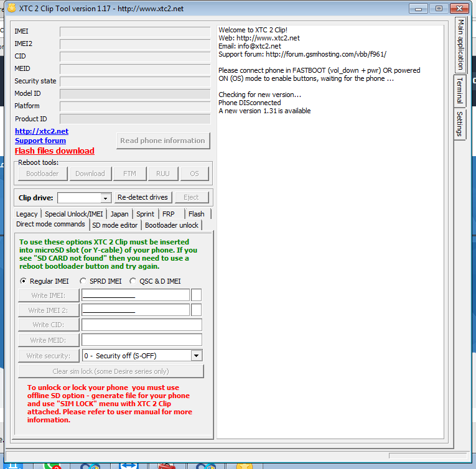This screenshot has height=469, width=476.
Task: Open the TeamViewer icon in the taskbar
Action: 129,466
